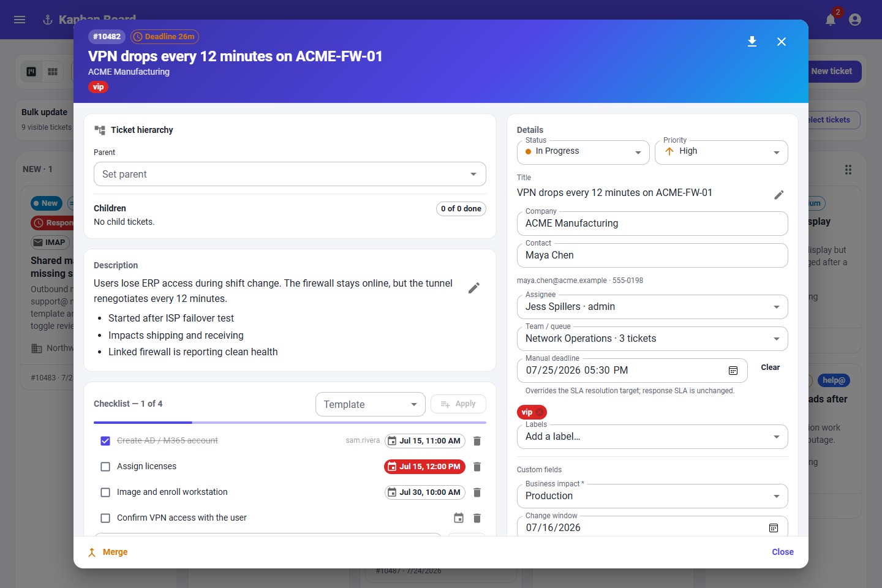This screenshot has width=882, height=588.
Task: Click the anchor logo beside Kanban Board
Action: point(47,20)
